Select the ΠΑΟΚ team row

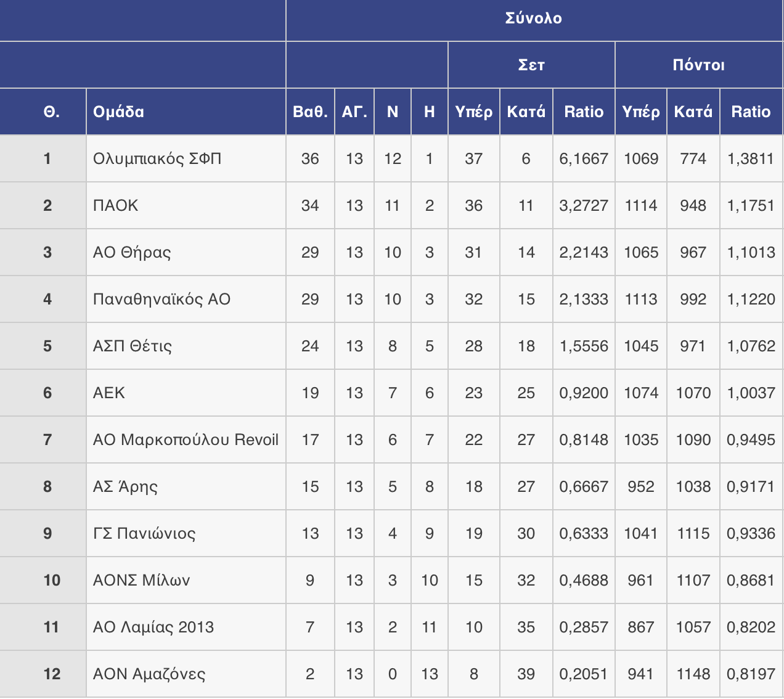[116, 205]
